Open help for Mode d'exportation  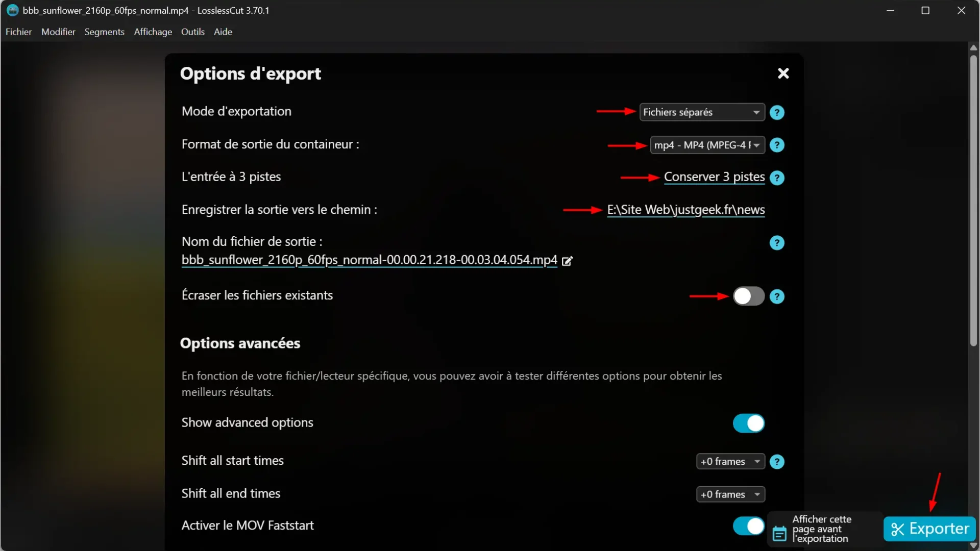[x=777, y=112]
